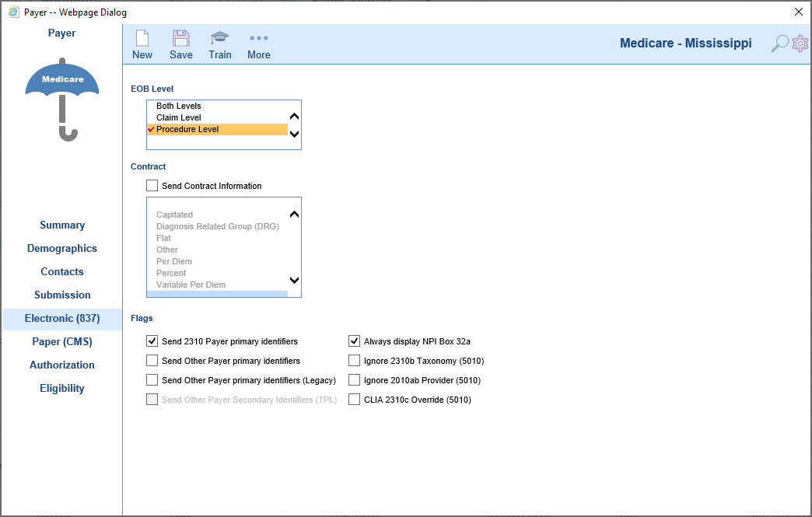Go to the Authorization section

[x=62, y=365]
